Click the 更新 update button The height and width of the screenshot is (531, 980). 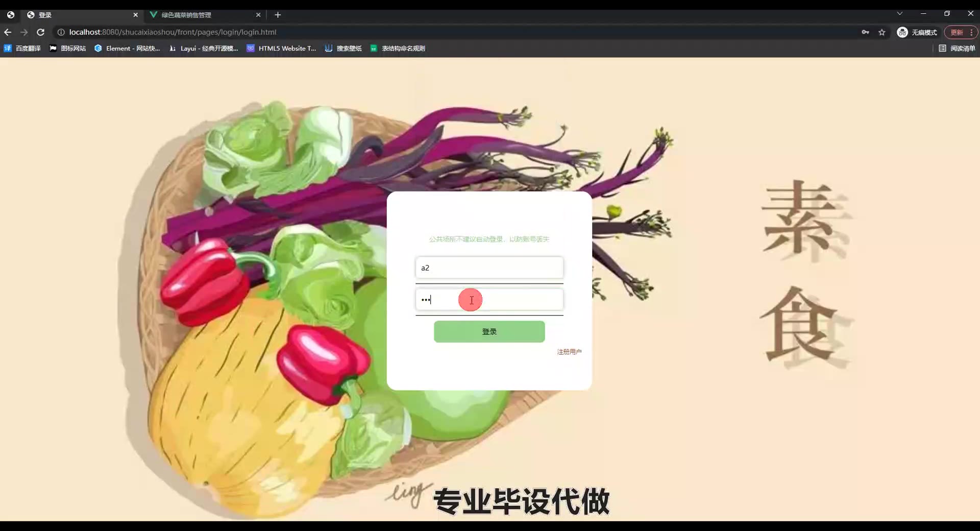(x=957, y=32)
